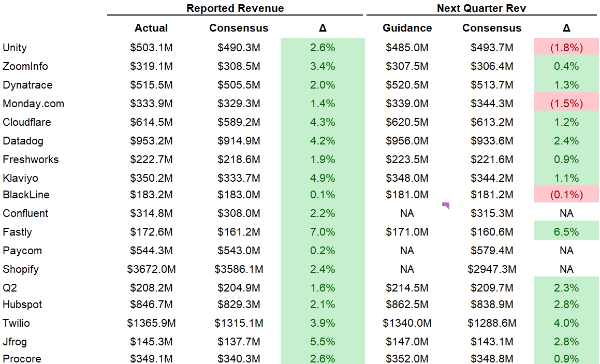This screenshot has width=600, height=364.
Task: Select Dynatrace next quarter consensus $513.7M
Action: (492, 85)
